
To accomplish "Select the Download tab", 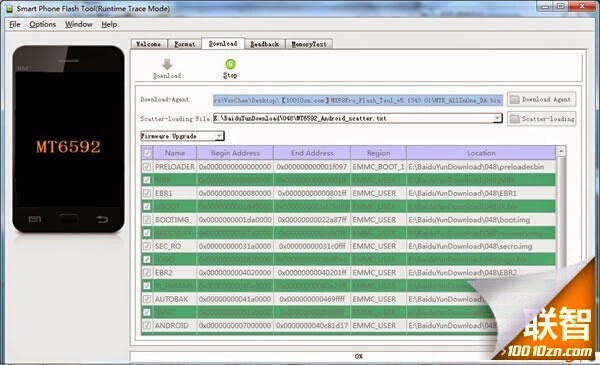I will click(223, 44).
